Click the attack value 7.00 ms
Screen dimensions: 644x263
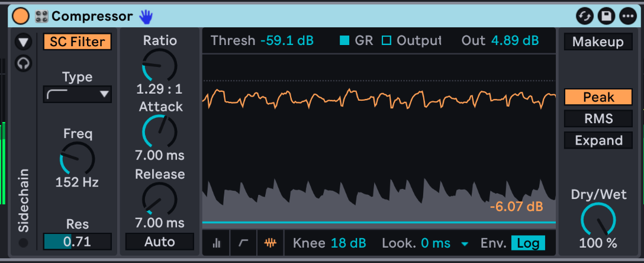159,155
